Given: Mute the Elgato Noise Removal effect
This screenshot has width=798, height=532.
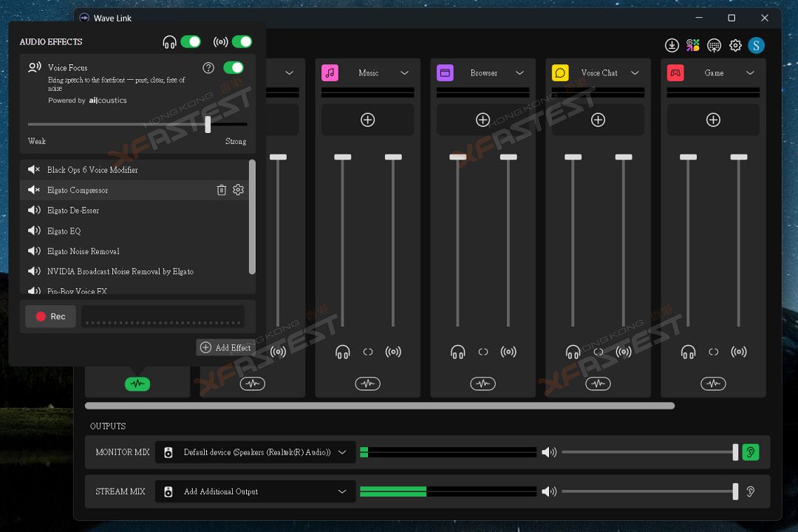Looking at the screenshot, I should pyautogui.click(x=34, y=251).
